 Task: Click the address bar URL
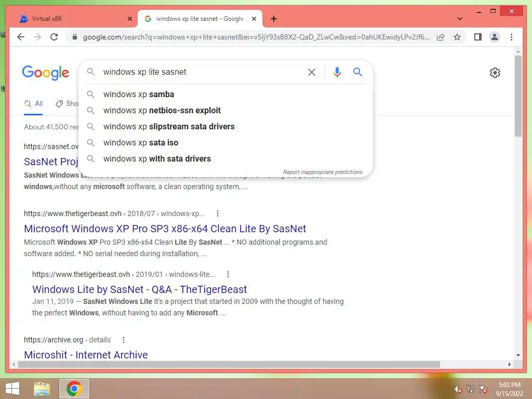click(256, 37)
